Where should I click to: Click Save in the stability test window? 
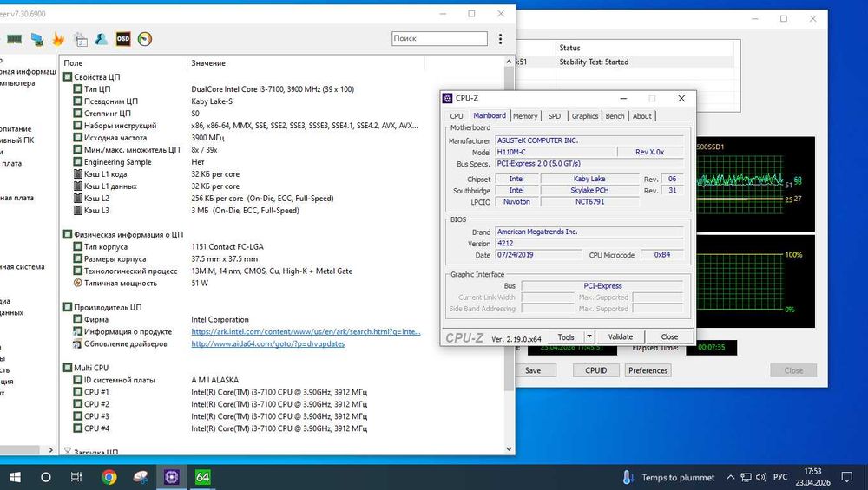(533, 370)
